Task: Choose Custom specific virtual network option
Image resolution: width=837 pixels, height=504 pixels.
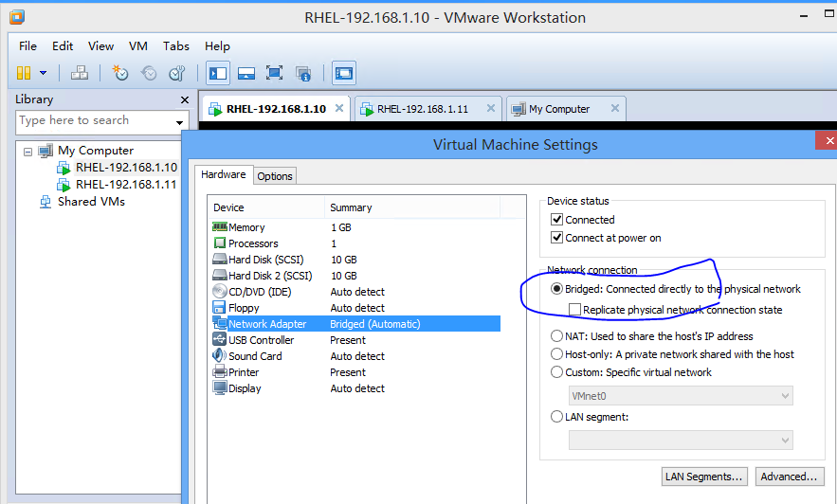Action: pos(556,372)
